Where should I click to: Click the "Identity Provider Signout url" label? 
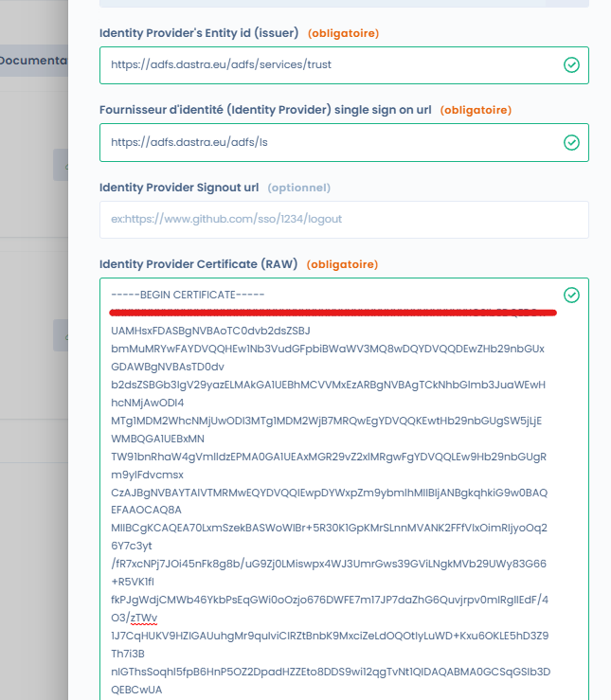coord(180,188)
